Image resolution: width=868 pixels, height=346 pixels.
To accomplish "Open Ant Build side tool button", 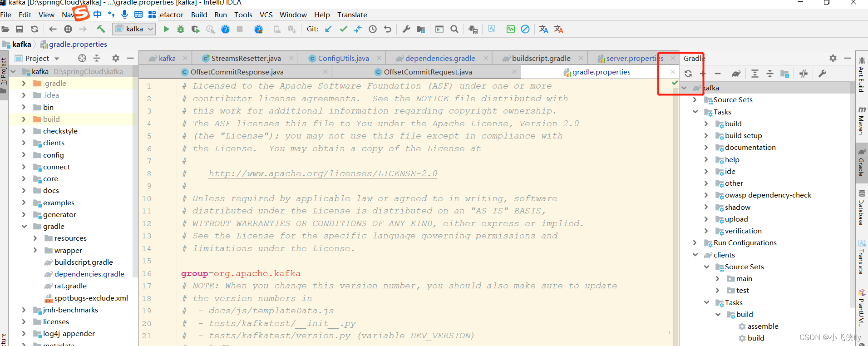I will pos(862,75).
